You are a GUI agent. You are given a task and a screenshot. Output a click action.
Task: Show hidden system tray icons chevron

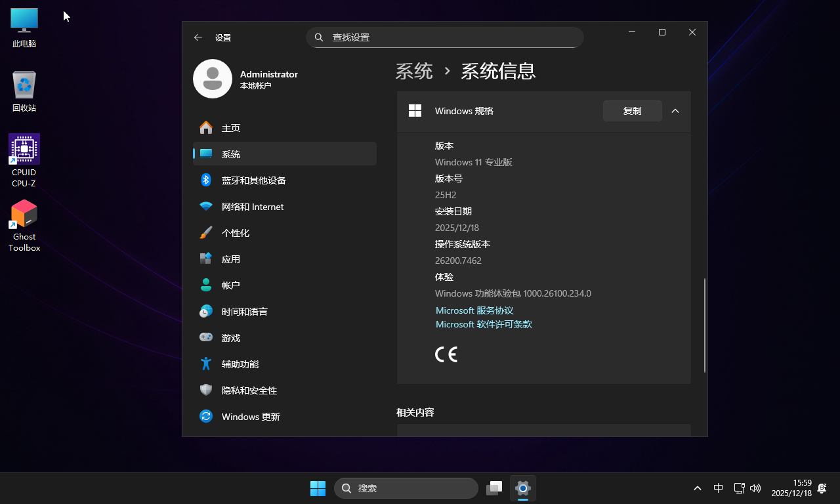tap(698, 488)
